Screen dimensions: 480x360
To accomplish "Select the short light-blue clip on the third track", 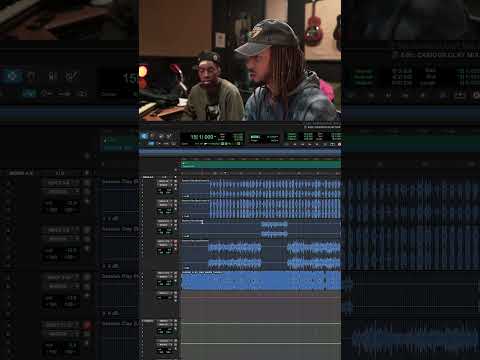I will coord(274,229).
